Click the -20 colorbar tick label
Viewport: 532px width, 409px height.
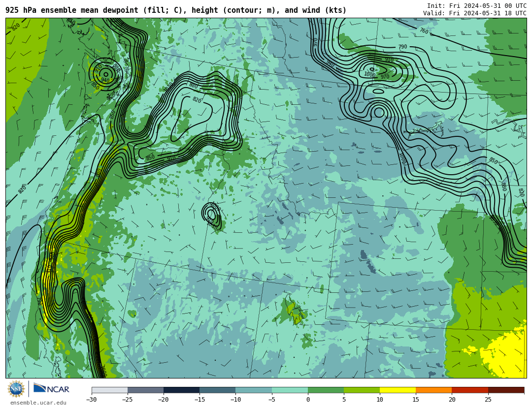coord(163,400)
